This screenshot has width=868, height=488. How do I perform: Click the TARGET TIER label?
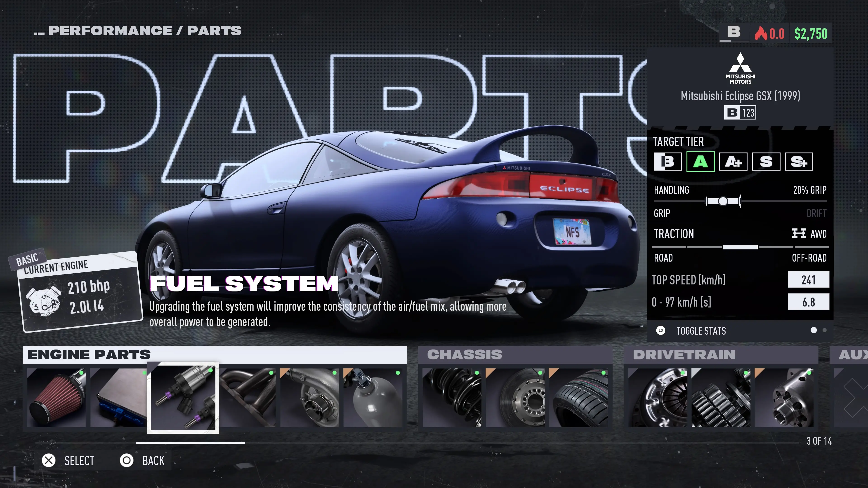click(x=678, y=141)
